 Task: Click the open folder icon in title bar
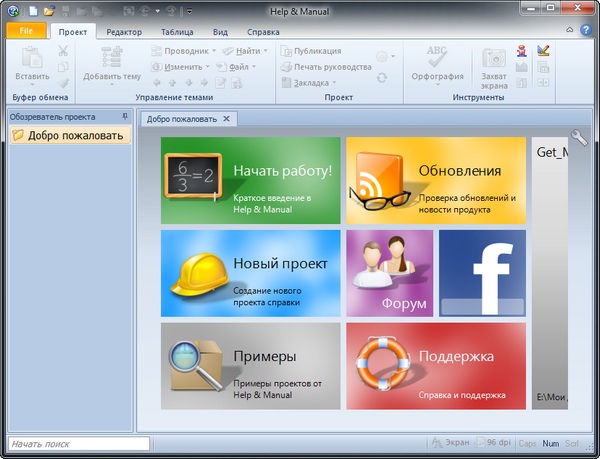(x=49, y=11)
